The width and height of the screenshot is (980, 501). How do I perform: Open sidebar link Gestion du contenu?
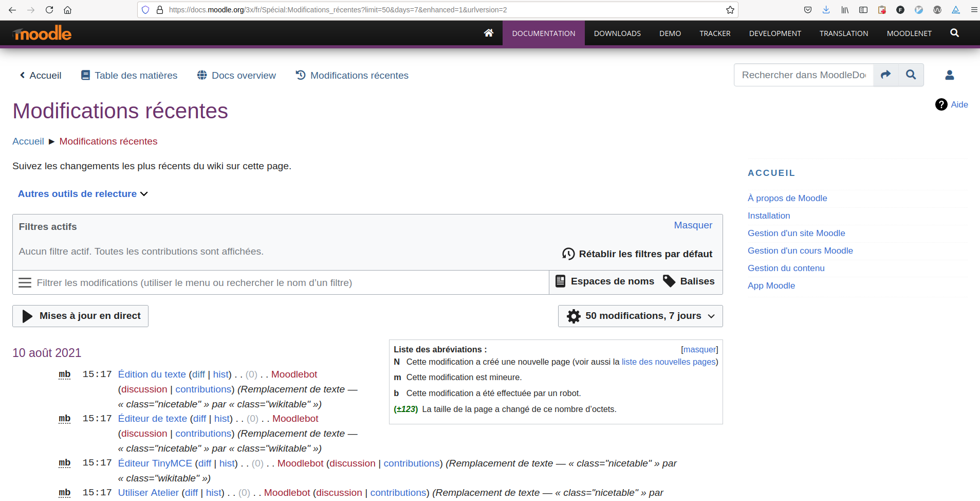(x=786, y=268)
